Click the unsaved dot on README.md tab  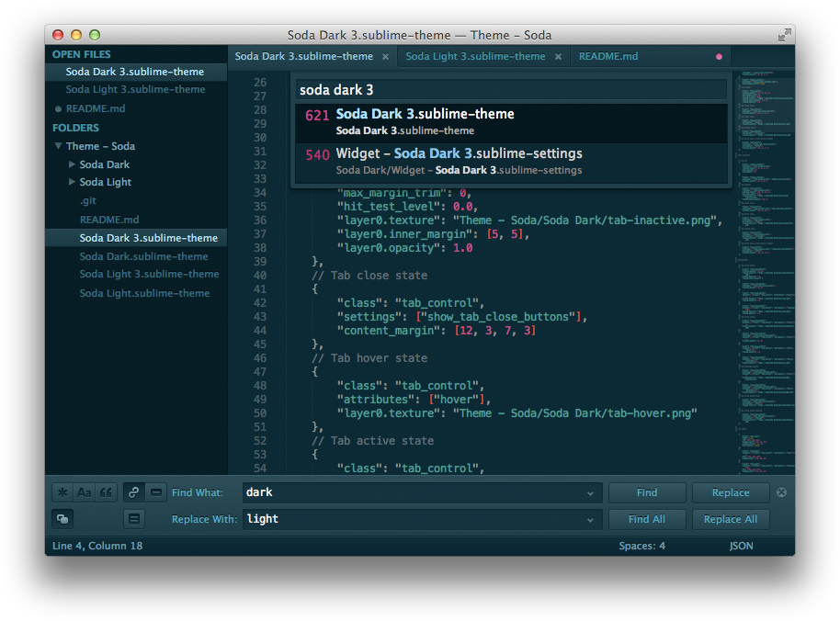click(719, 57)
